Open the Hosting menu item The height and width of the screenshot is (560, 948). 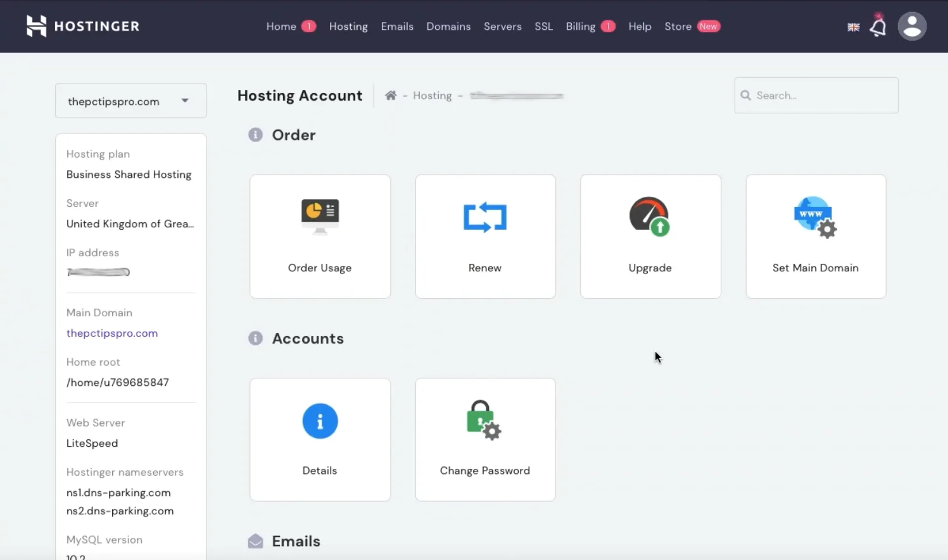pos(348,27)
